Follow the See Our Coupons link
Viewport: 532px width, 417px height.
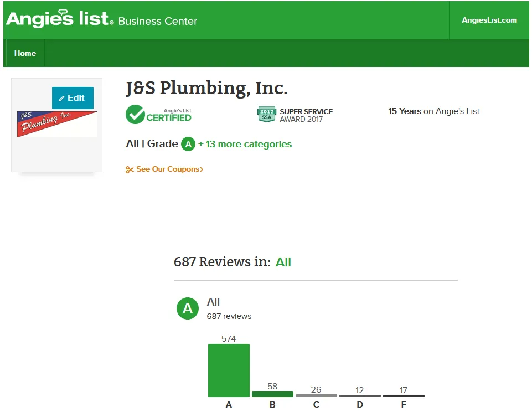click(166, 169)
